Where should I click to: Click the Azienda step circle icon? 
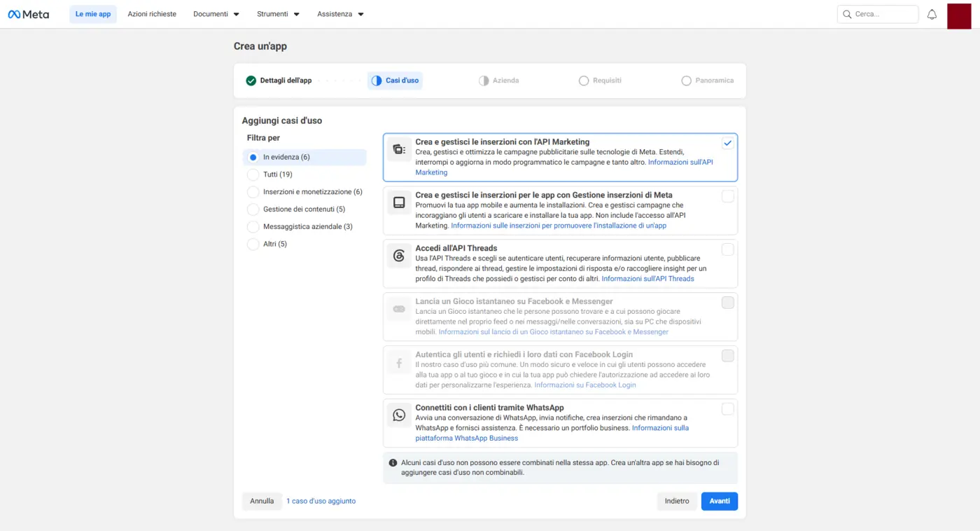[x=484, y=81]
